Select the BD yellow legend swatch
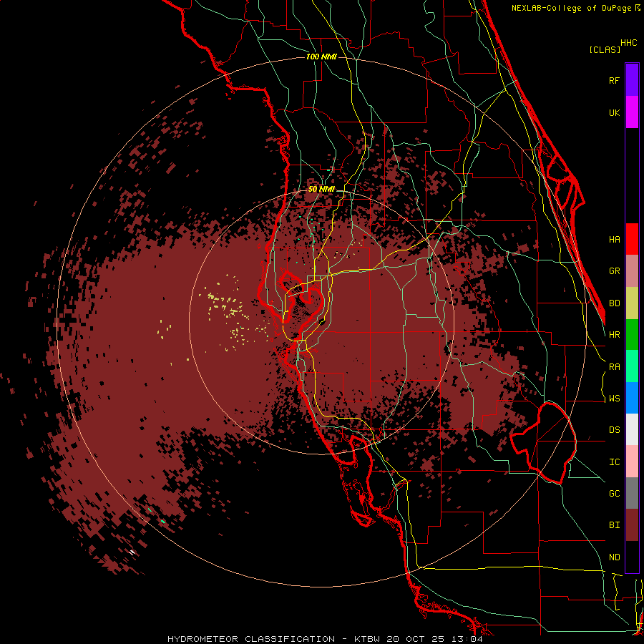Screen dimensions: 644x644 tap(632, 303)
